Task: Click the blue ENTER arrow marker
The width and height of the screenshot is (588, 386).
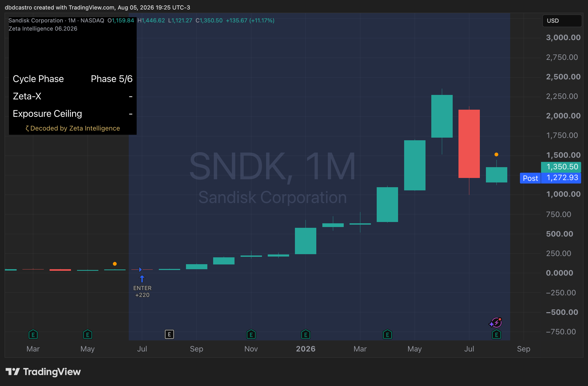Action: coord(142,279)
